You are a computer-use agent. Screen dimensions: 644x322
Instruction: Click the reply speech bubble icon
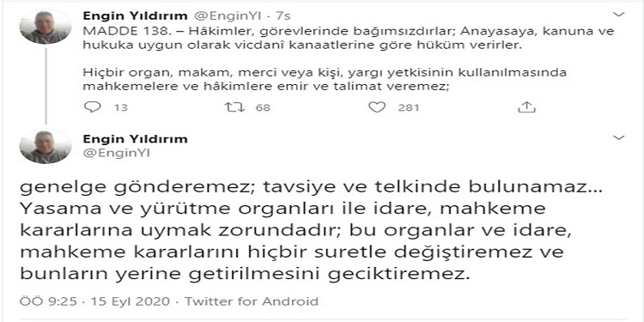92,107
